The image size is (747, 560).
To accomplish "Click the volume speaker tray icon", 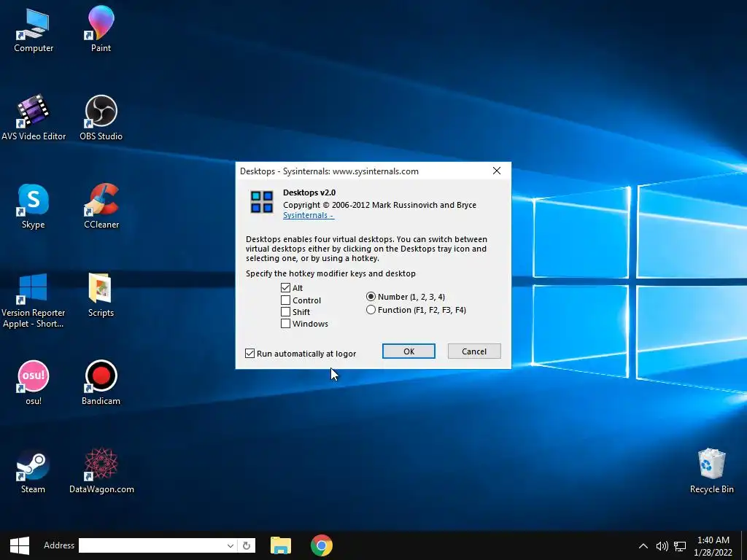I will (x=662, y=546).
